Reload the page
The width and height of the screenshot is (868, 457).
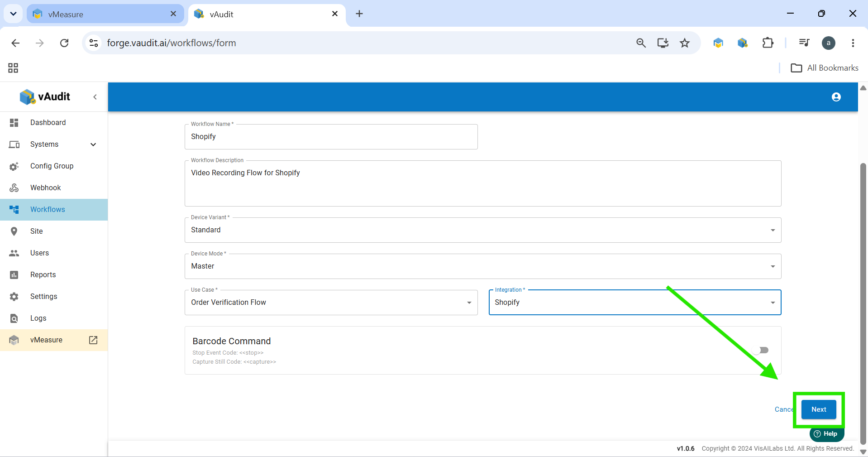(x=64, y=43)
